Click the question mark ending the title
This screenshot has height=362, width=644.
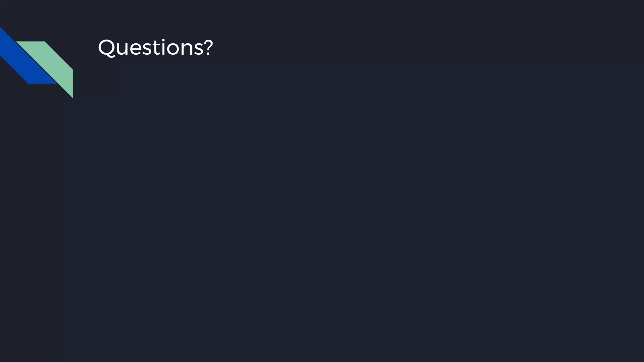point(208,48)
